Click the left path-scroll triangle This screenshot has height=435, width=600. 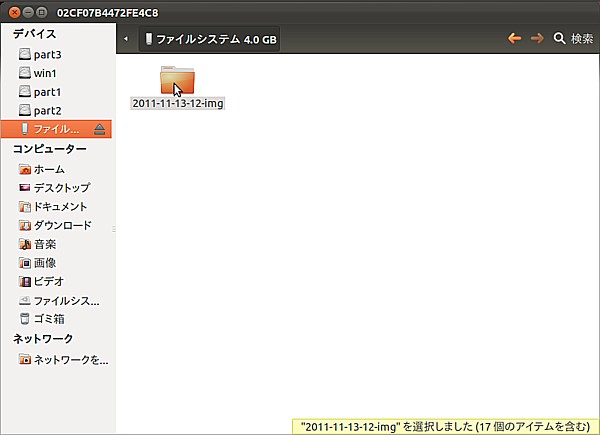126,39
